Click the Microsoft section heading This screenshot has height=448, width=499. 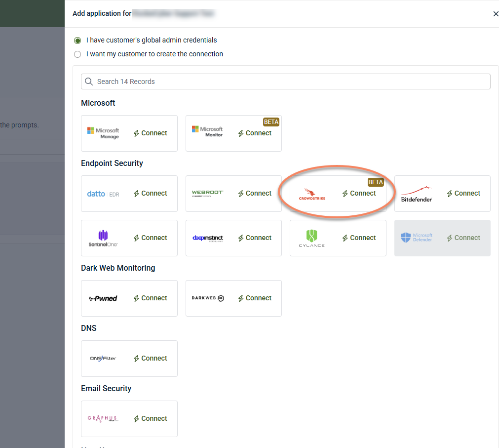[98, 103]
